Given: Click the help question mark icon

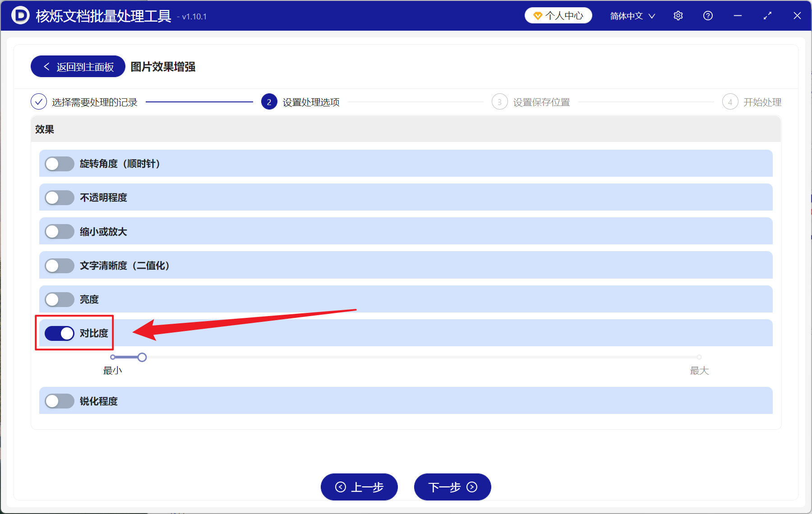Looking at the screenshot, I should click(x=708, y=15).
